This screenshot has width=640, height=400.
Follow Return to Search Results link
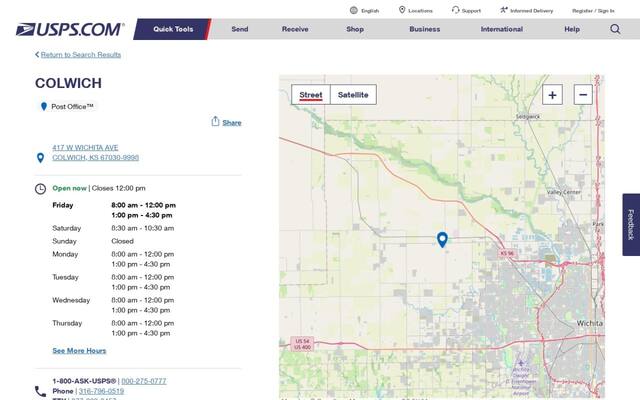coord(81,55)
